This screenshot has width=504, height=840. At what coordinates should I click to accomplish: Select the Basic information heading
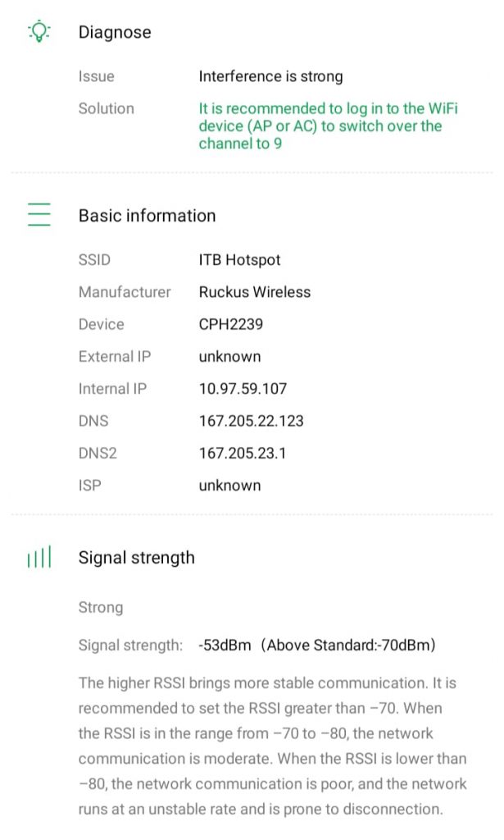[147, 216]
